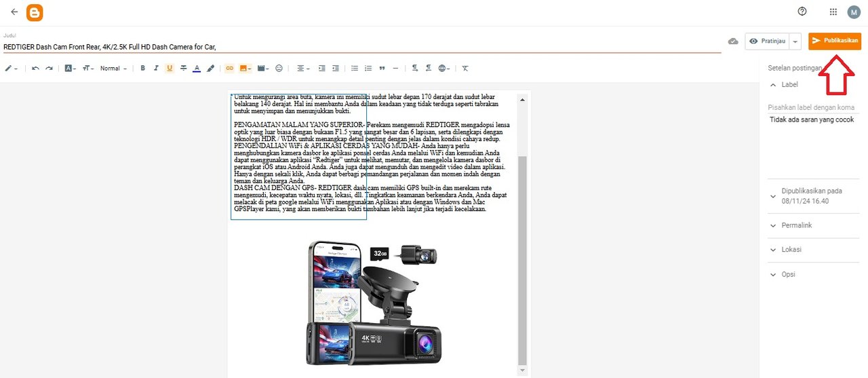Click the PENGAMATAN MALAM YANG SUPERIOR paragraph

tap(372, 132)
